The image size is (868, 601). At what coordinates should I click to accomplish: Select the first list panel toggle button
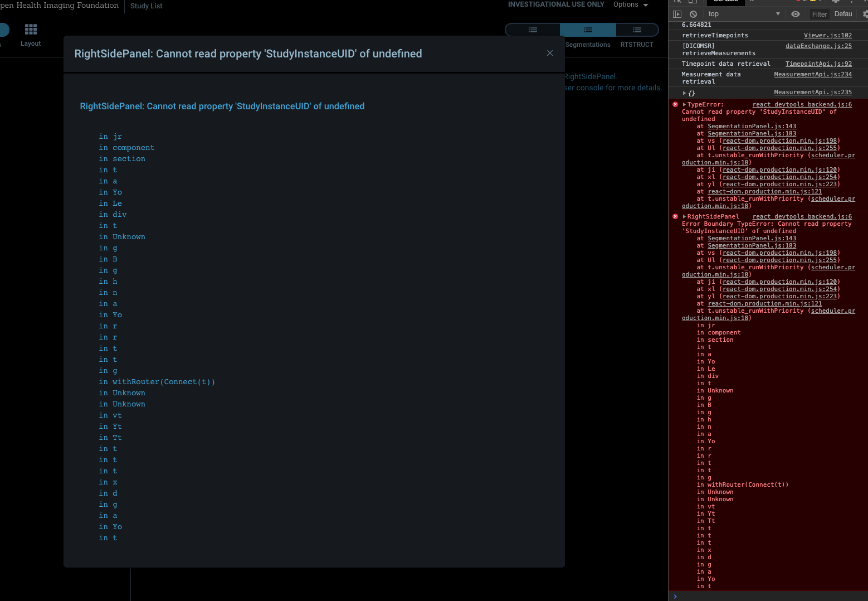[x=533, y=30]
